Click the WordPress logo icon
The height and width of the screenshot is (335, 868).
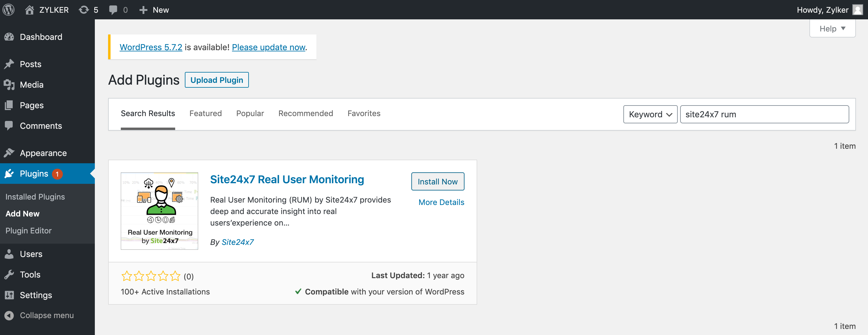pyautogui.click(x=9, y=9)
